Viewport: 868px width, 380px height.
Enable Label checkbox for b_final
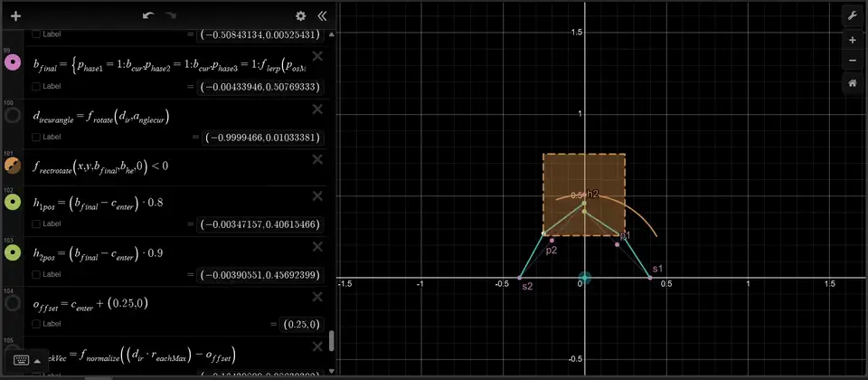pos(36,87)
